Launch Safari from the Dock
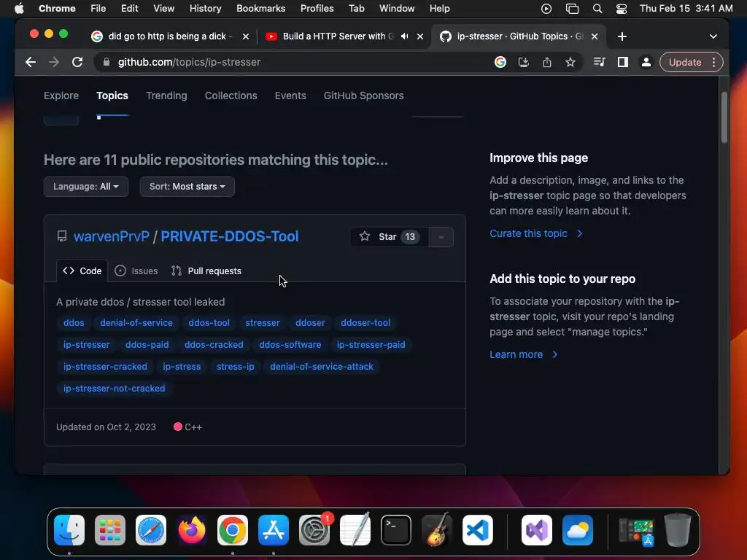 click(151, 530)
